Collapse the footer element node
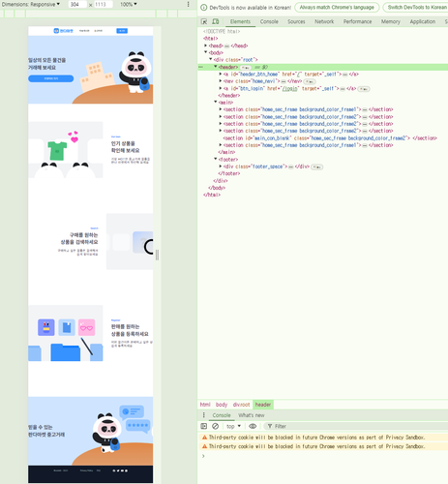This screenshot has width=448, height=484. click(216, 159)
